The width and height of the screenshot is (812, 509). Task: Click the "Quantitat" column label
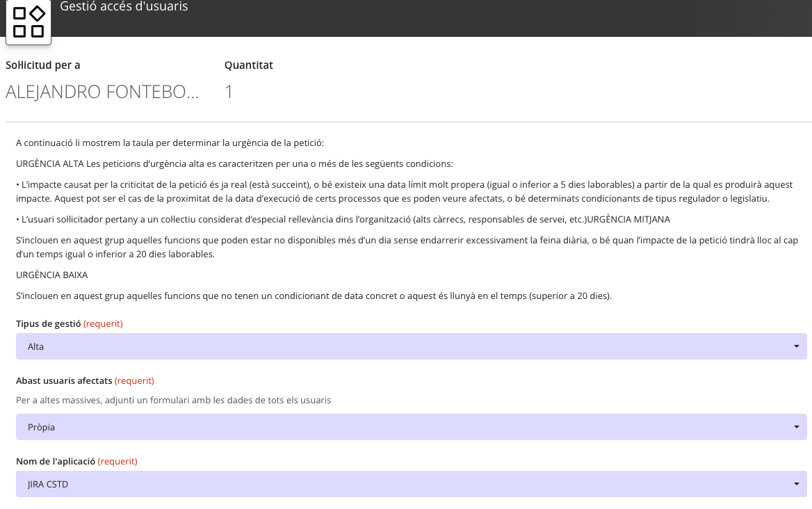[248, 65]
